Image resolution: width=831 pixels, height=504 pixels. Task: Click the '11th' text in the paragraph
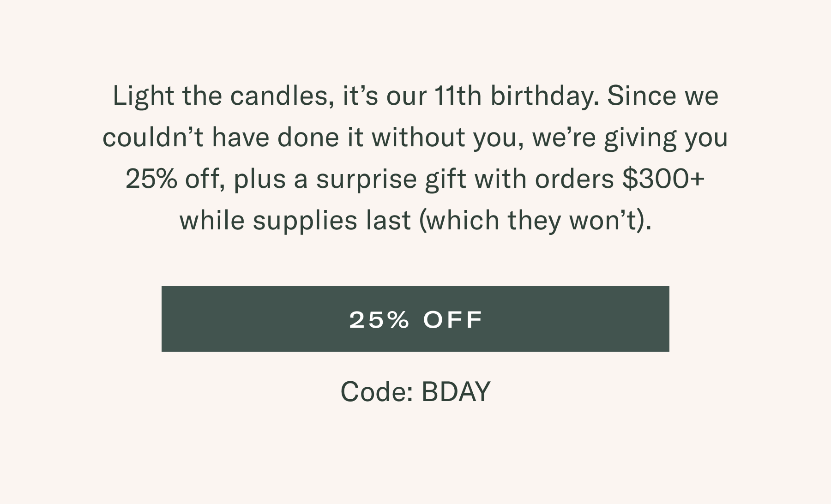tap(458, 96)
